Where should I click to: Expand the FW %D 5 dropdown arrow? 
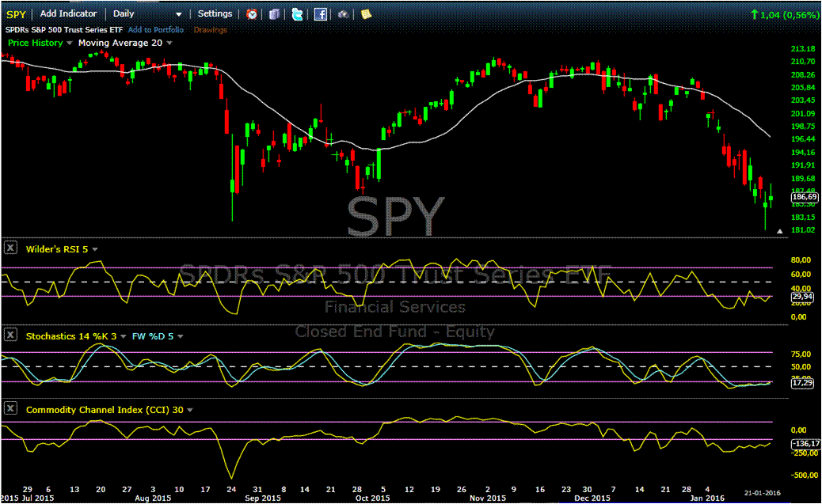point(181,336)
